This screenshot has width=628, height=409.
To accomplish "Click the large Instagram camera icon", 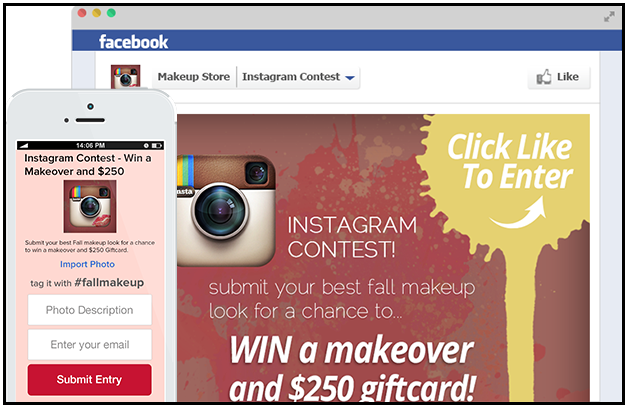I will 226,210.
